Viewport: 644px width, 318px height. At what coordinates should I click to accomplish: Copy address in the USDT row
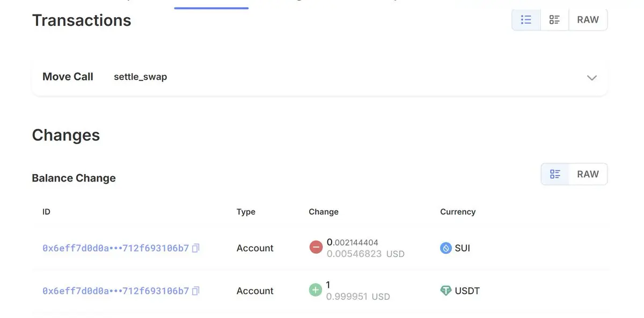(196, 291)
